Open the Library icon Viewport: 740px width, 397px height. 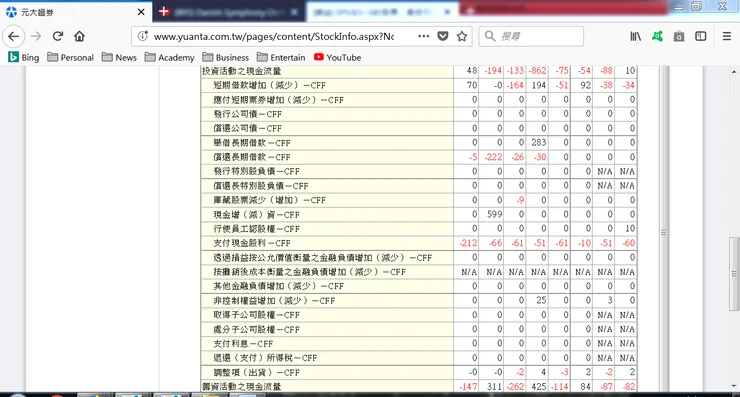click(635, 36)
